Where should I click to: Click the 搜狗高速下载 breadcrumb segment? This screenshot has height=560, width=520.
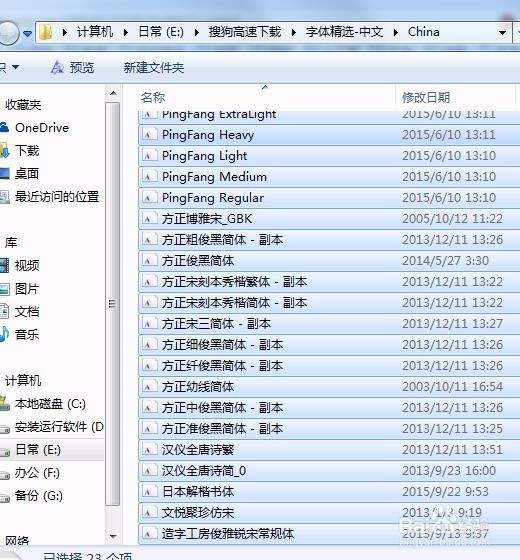click(x=245, y=32)
